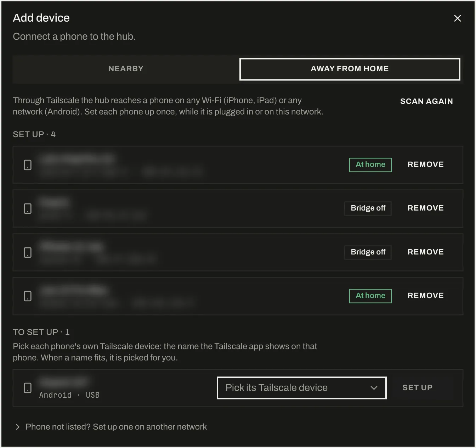Switch to the Nearby tab
Screen dimensions: 476x448
(126, 69)
